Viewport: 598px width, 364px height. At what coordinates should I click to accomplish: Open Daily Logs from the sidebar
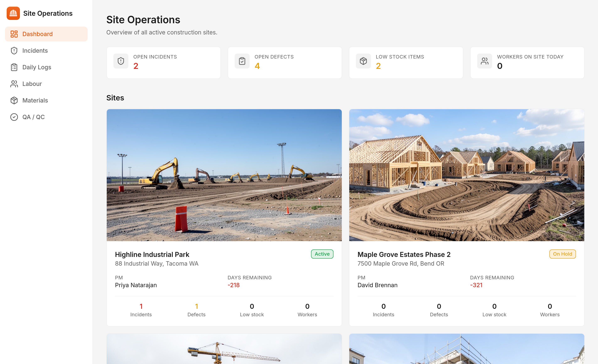pyautogui.click(x=46, y=67)
